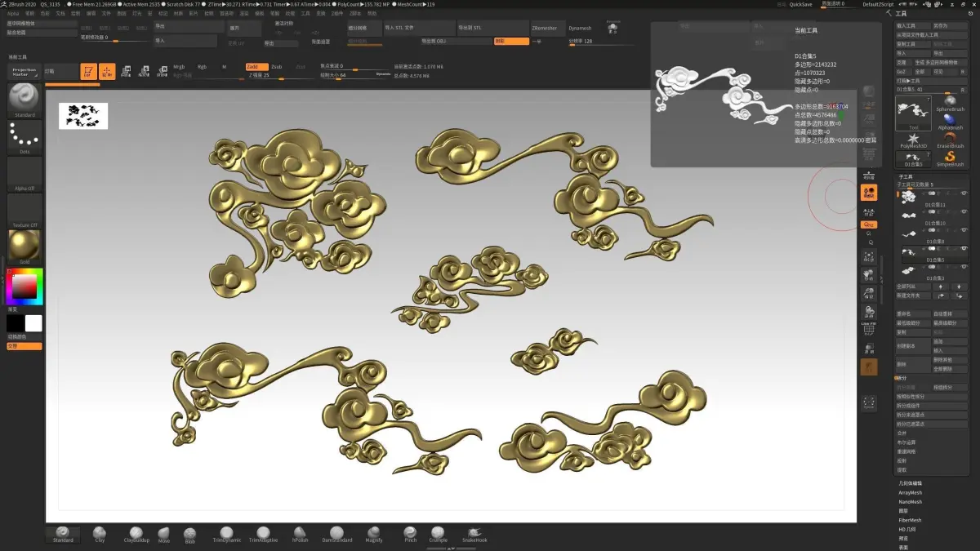980x551 pixels.
Task: Expand the 重建网格 remesh section
Action: coord(906,451)
